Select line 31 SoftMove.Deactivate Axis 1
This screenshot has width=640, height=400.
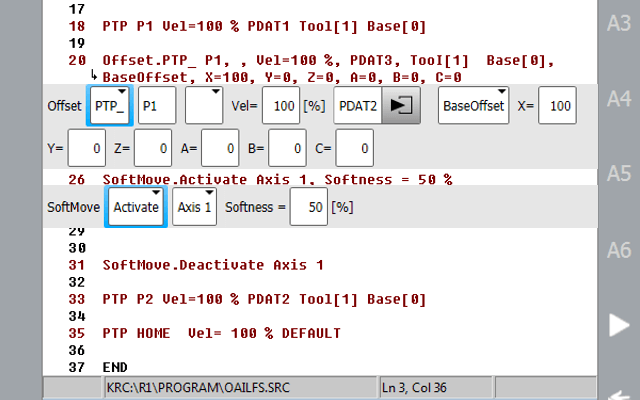coord(213,265)
